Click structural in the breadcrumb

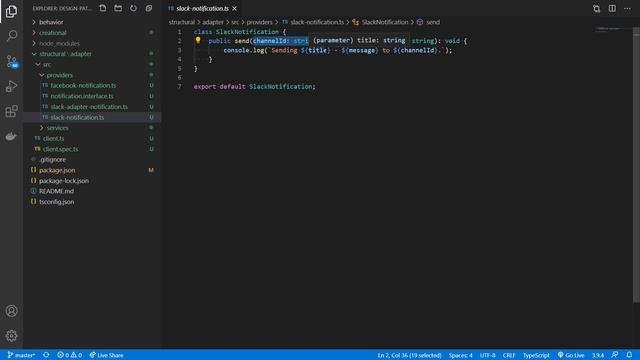click(182, 22)
